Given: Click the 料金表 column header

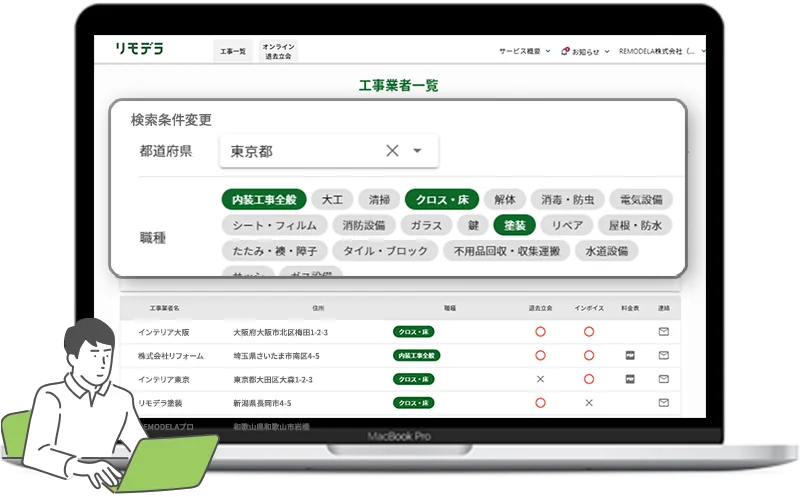Looking at the screenshot, I should pyautogui.click(x=630, y=308).
